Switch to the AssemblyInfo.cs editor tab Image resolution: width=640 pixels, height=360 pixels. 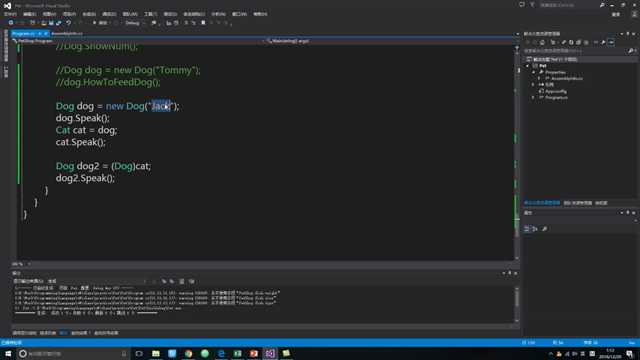pyautogui.click(x=67, y=33)
